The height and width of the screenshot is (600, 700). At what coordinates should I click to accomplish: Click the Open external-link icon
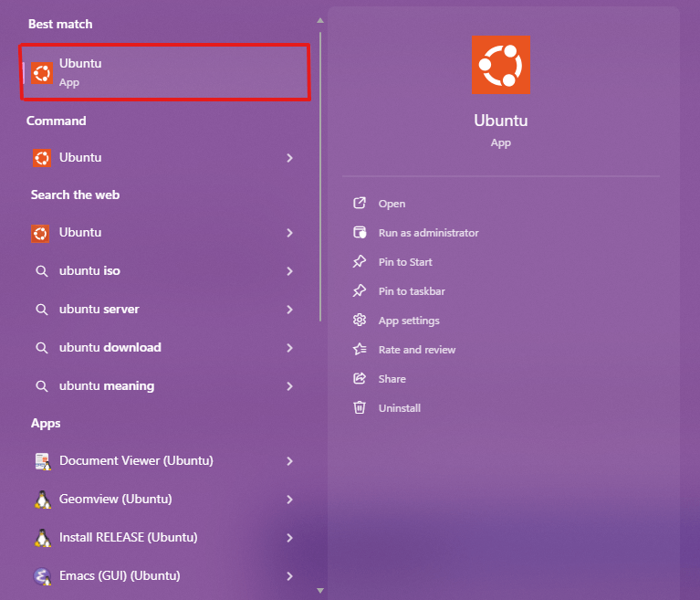[x=360, y=204]
